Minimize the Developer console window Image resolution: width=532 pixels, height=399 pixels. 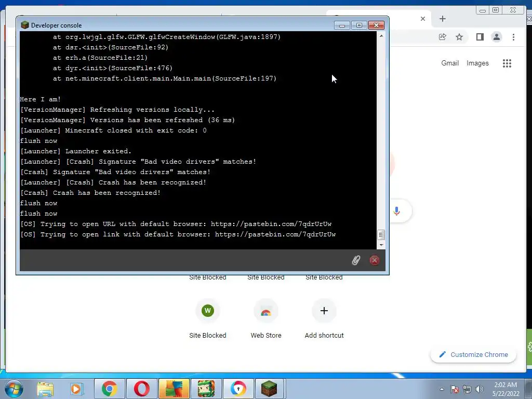[x=342, y=25]
